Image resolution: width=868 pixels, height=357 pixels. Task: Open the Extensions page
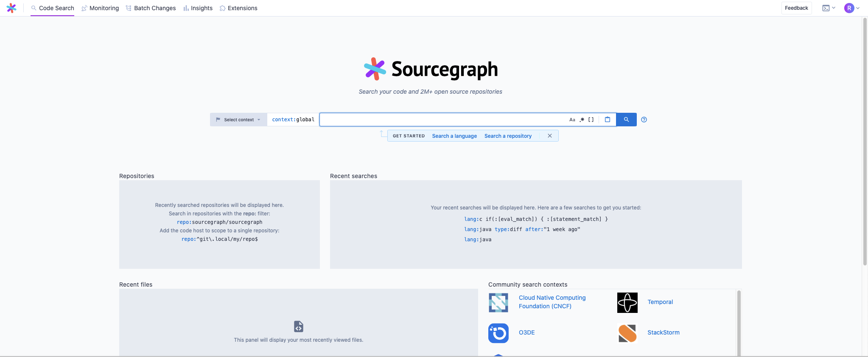pyautogui.click(x=238, y=8)
